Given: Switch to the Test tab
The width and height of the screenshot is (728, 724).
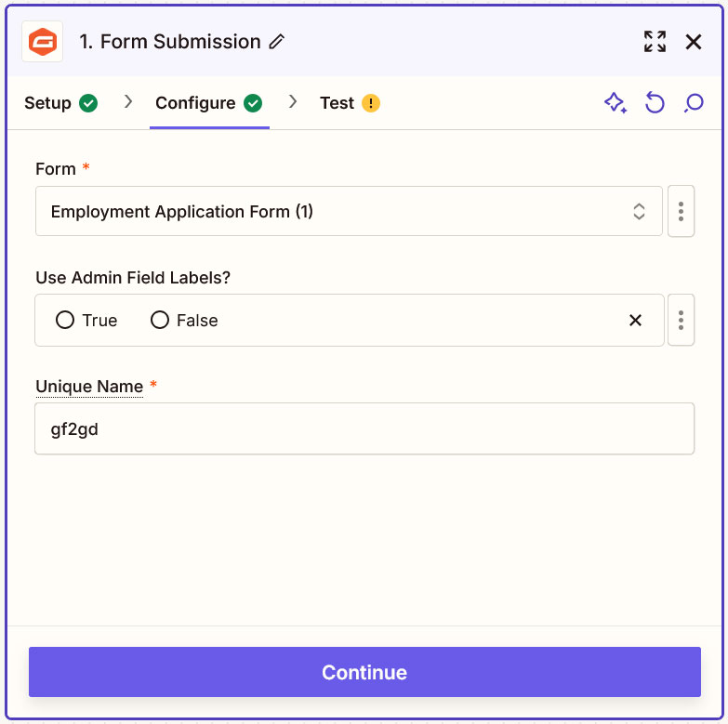Looking at the screenshot, I should click(x=350, y=103).
